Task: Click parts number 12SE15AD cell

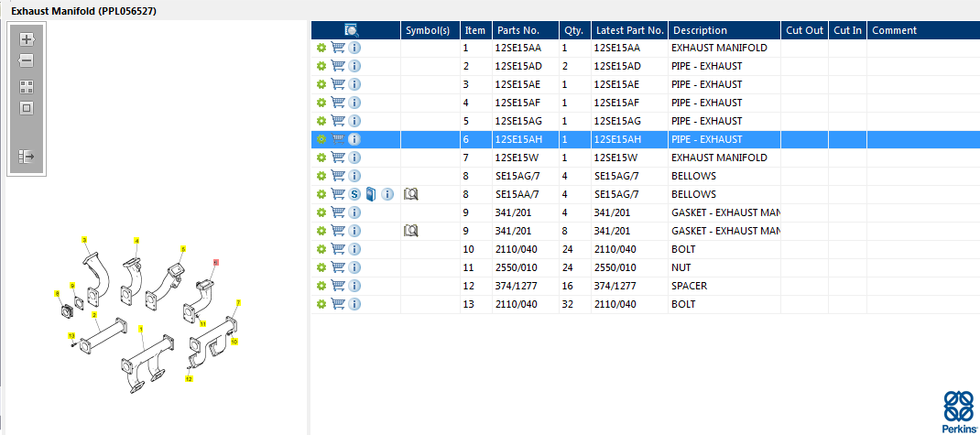Action: pos(526,66)
